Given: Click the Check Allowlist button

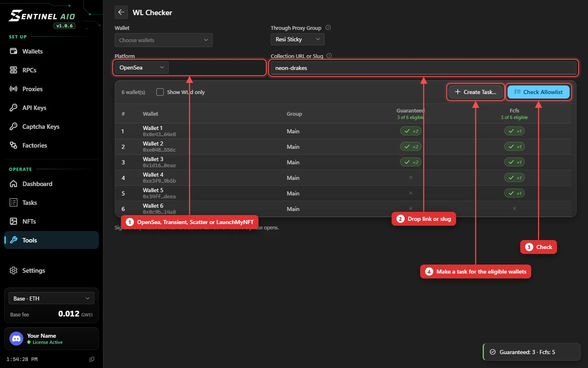Looking at the screenshot, I should click(x=539, y=92).
